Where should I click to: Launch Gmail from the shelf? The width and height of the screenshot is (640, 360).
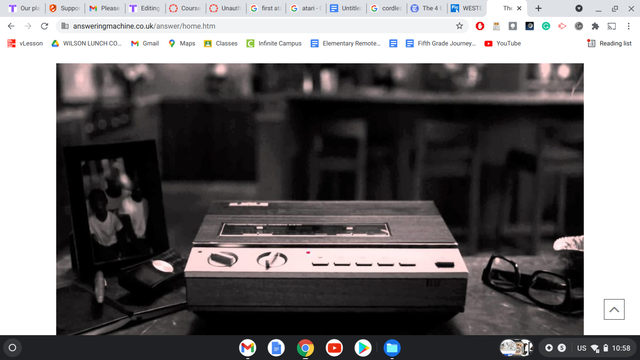[247, 348]
